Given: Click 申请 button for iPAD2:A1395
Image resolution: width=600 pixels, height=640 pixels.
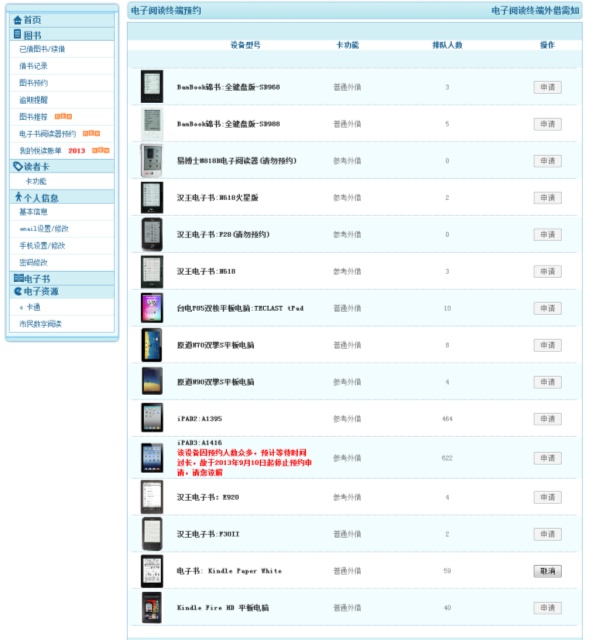Looking at the screenshot, I should [x=547, y=419].
